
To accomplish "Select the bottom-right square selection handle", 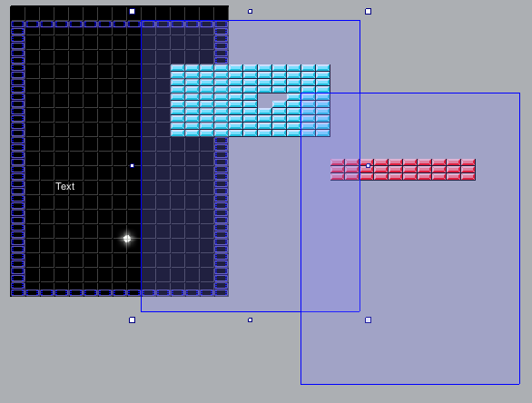I will (x=368, y=319).
